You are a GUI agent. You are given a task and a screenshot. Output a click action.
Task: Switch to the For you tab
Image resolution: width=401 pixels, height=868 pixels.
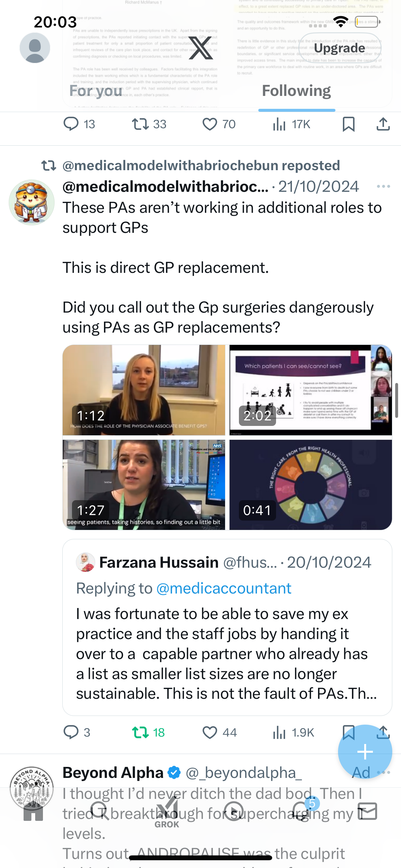[96, 91]
